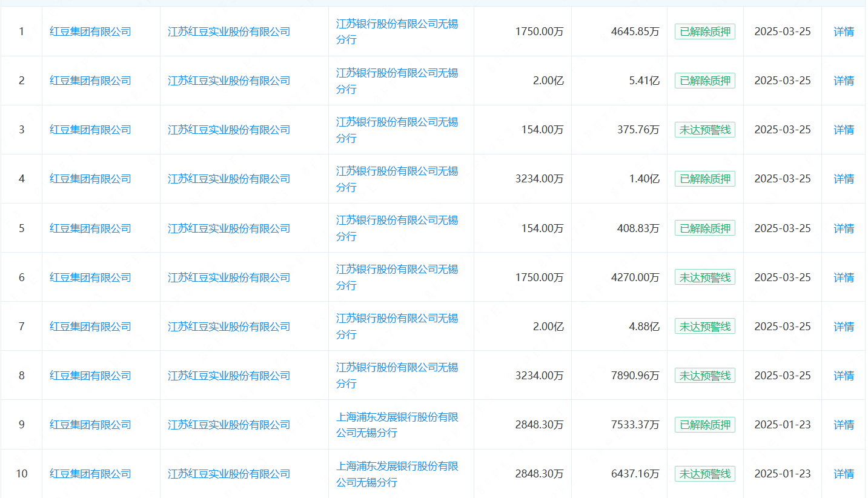Image resolution: width=868 pixels, height=498 pixels.
Task: Click 红豆集团有限公司 in row 9
Action: (90, 425)
